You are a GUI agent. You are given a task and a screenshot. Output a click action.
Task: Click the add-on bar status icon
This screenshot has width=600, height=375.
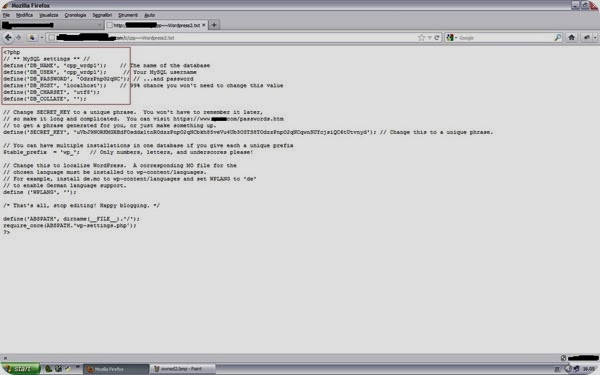point(563,358)
